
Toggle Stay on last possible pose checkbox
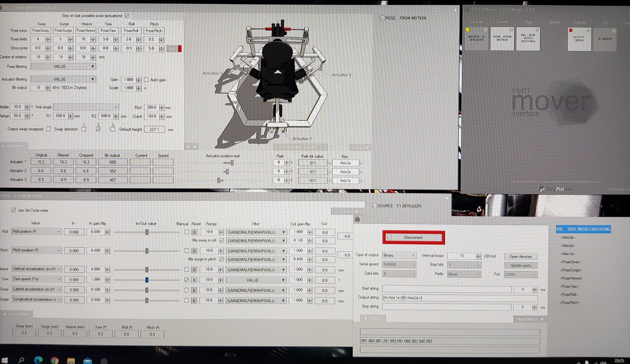pos(127,16)
